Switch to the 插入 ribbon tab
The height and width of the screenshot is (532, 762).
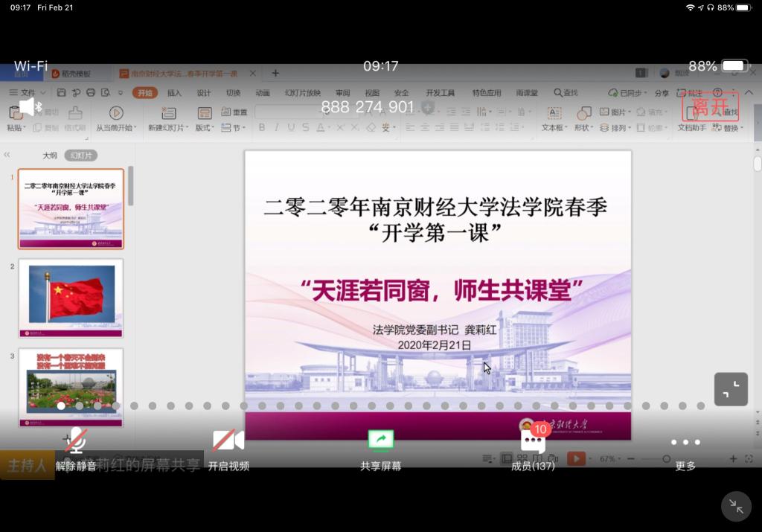(174, 93)
